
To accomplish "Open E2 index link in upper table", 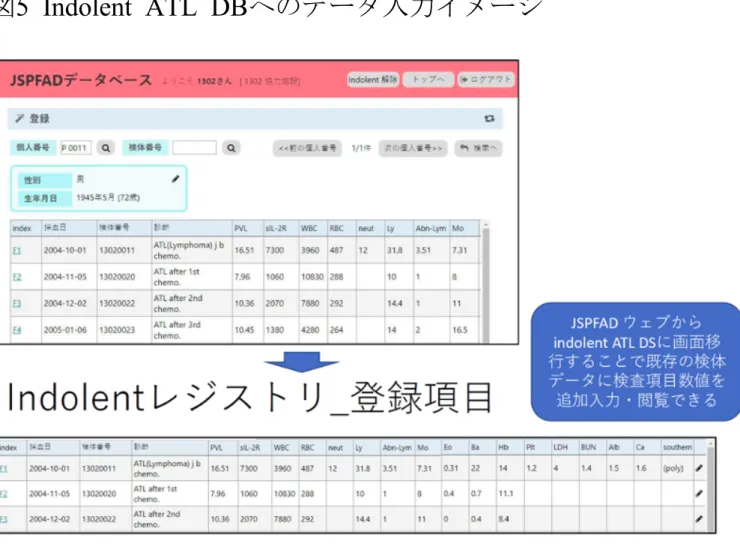I will pyautogui.click(x=17, y=277).
